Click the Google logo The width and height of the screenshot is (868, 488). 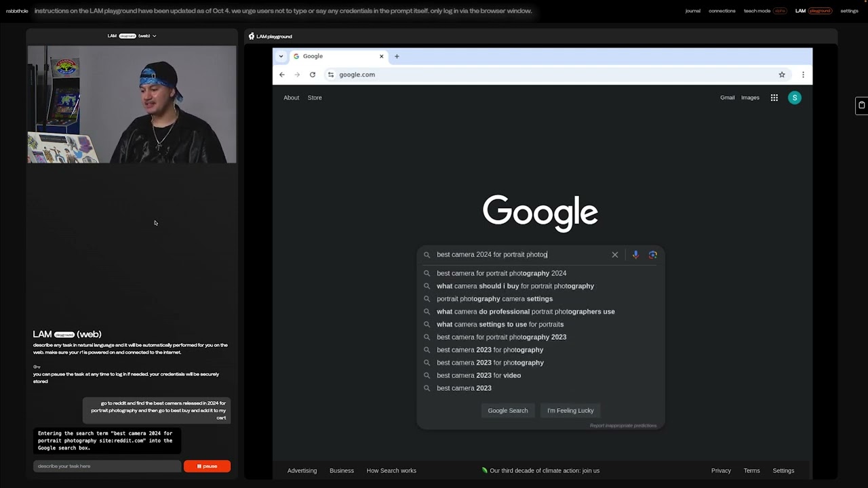(x=540, y=213)
